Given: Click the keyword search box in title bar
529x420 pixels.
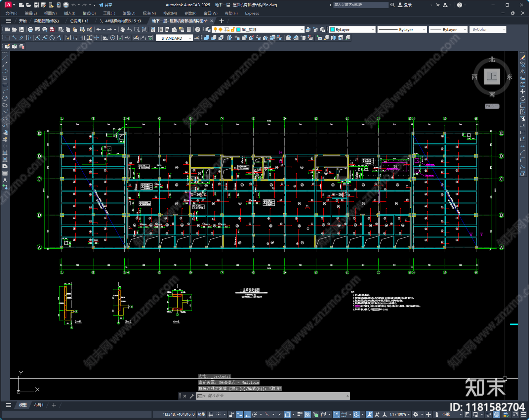Looking at the screenshot, I should pos(360,5).
